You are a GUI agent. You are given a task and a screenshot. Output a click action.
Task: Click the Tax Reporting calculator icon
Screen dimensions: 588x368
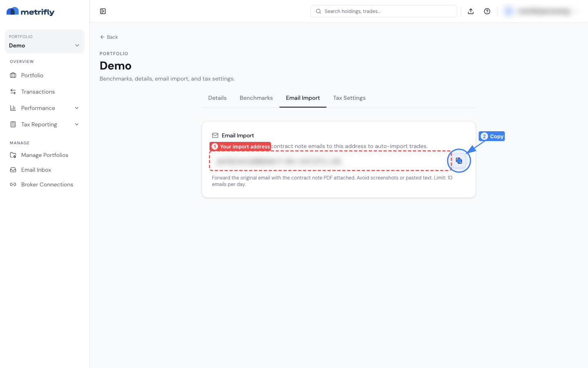point(13,124)
